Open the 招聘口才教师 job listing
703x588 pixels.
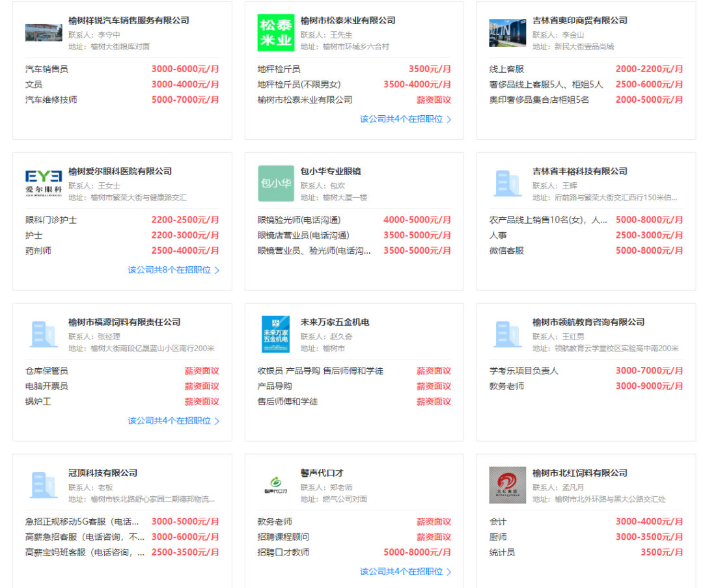[283, 552]
